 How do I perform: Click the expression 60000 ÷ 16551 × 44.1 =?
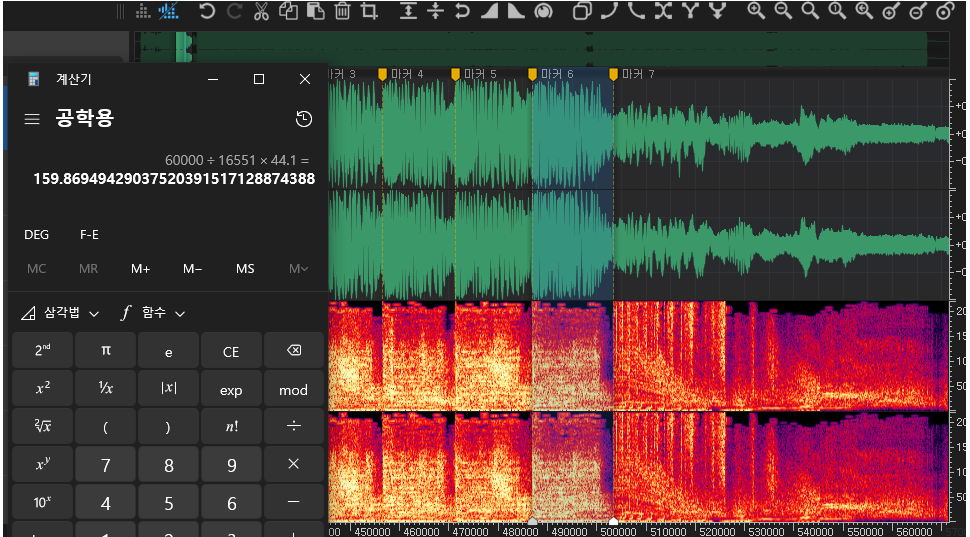tap(237, 160)
